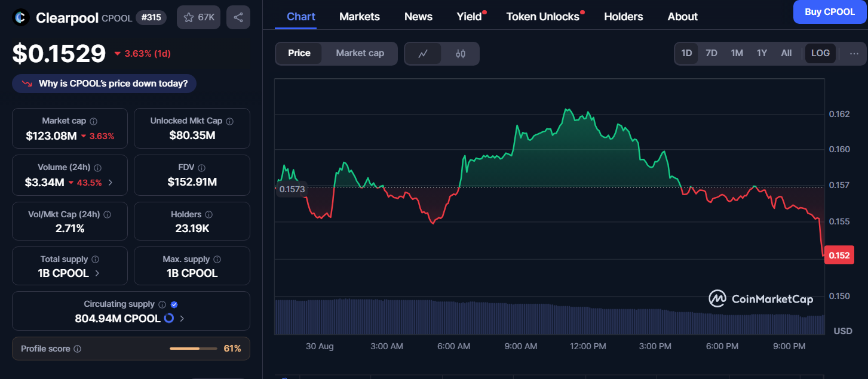Click the 3.63% (1d) price change
The height and width of the screenshot is (379, 868).
point(142,54)
